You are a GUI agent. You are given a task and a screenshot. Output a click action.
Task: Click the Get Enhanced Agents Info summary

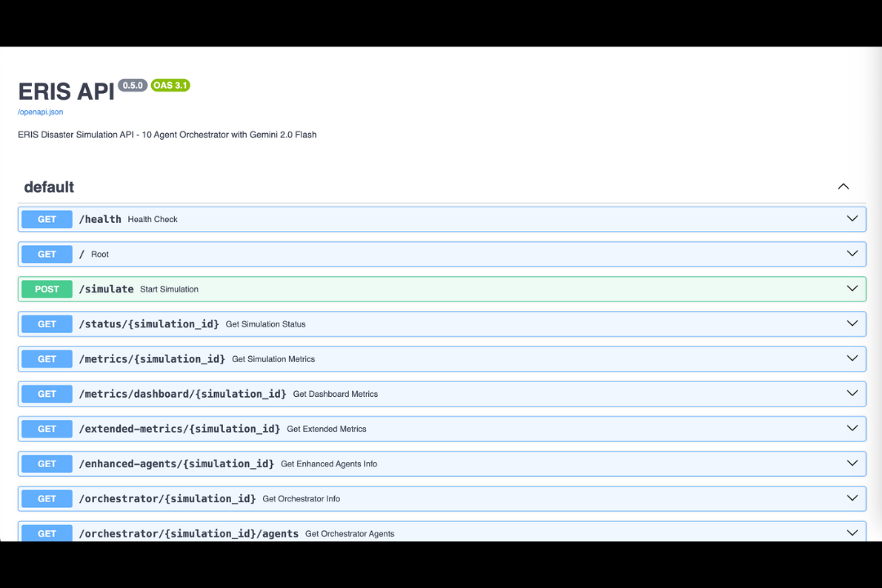pyautogui.click(x=329, y=464)
